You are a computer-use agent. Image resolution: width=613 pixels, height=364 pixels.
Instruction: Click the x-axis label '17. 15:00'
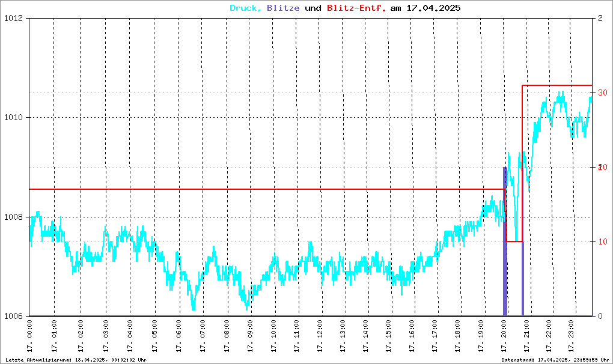pos(389,336)
